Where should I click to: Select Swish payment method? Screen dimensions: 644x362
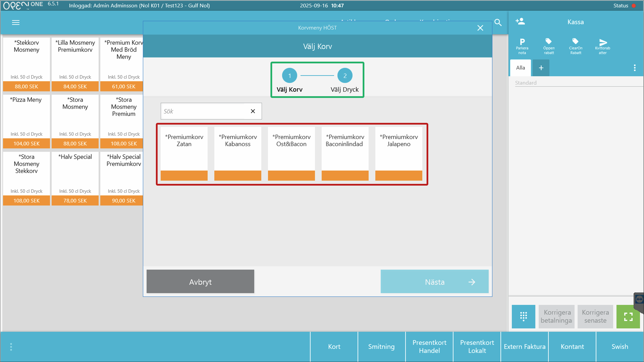(620, 347)
